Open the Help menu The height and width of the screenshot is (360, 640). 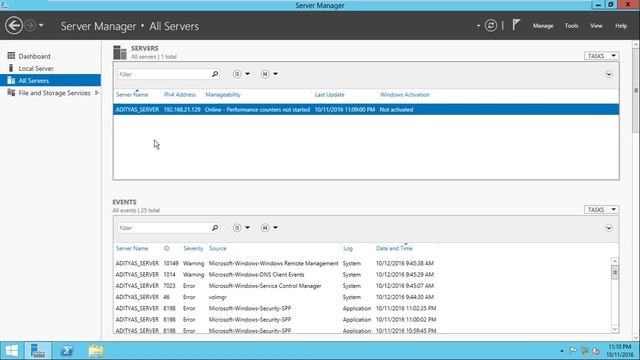coord(621,26)
